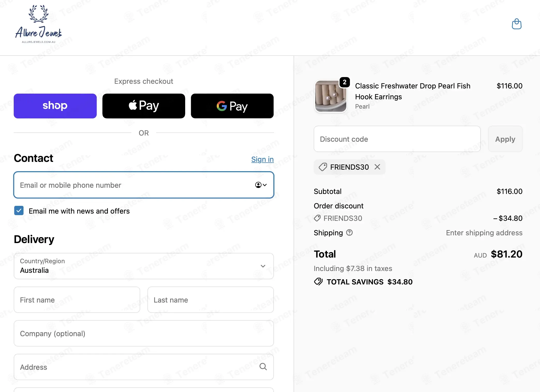
Task: Click into the First name field
Action: pyautogui.click(x=77, y=300)
